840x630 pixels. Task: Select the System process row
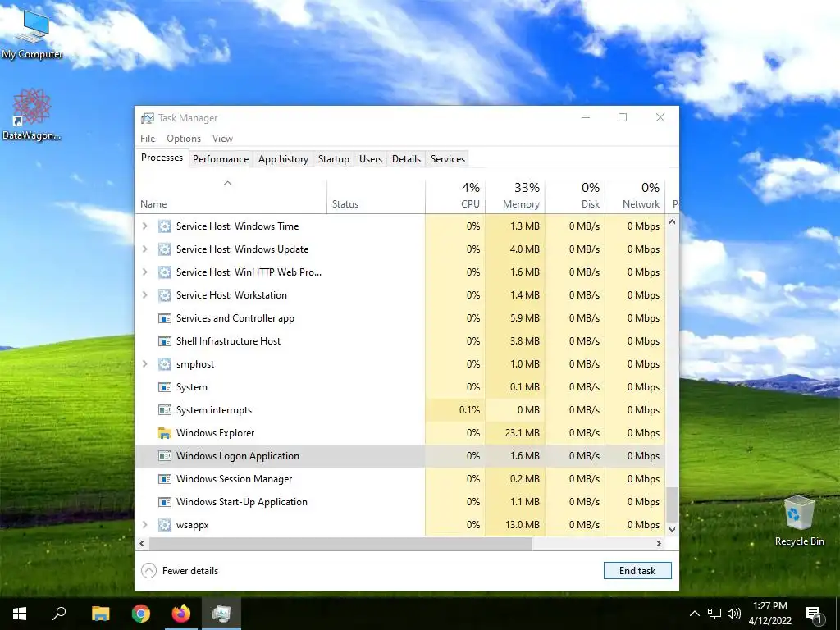[400, 387]
